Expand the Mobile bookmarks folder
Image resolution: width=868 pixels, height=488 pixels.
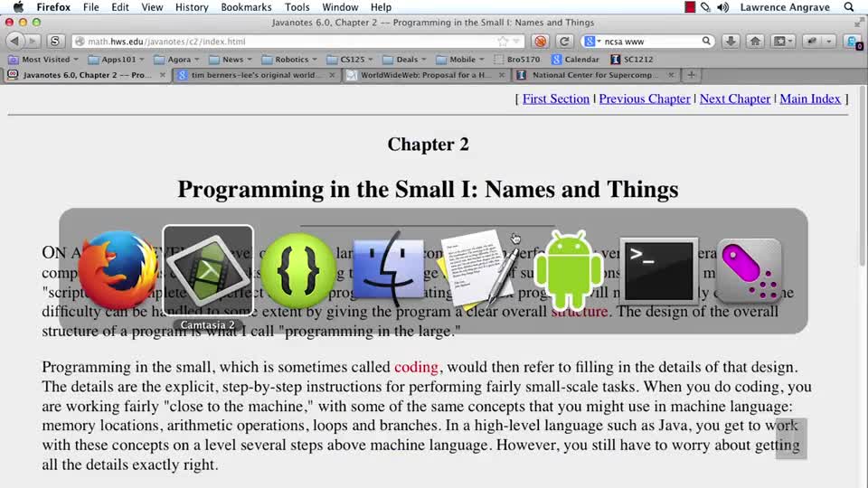click(460, 60)
